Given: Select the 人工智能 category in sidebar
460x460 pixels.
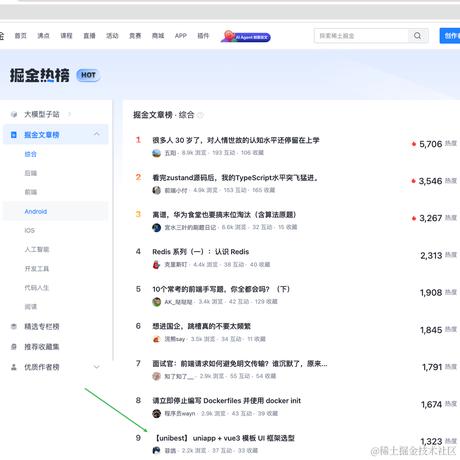Looking at the screenshot, I should pos(37,249).
